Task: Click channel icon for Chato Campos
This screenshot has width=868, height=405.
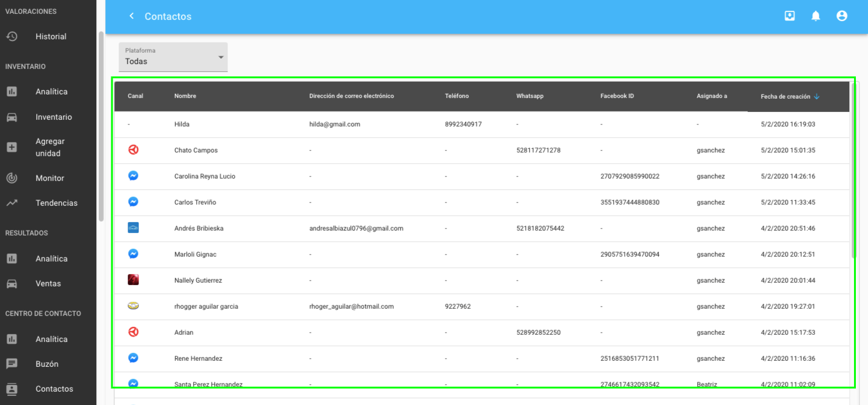Action: tap(133, 150)
